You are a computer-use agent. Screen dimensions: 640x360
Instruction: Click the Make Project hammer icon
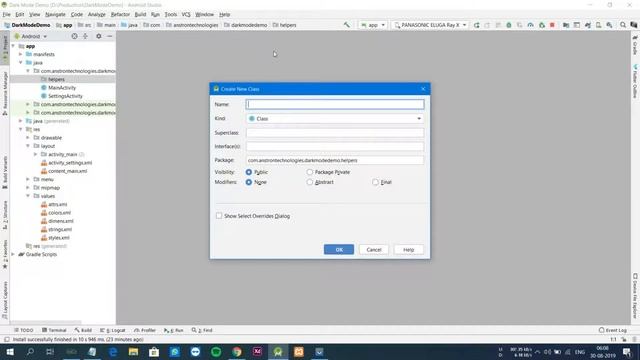(x=347, y=25)
